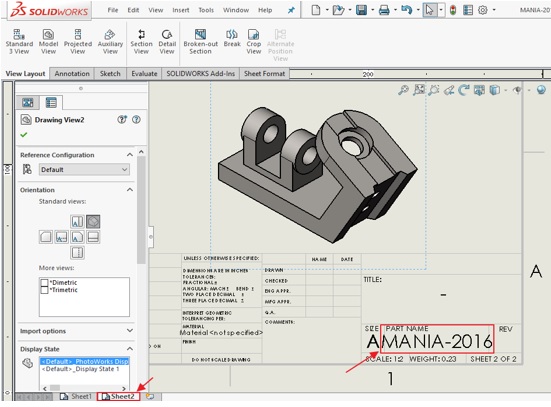The height and width of the screenshot is (407, 551).
Task: Choose the Broken-out Section tool
Action: [200, 41]
